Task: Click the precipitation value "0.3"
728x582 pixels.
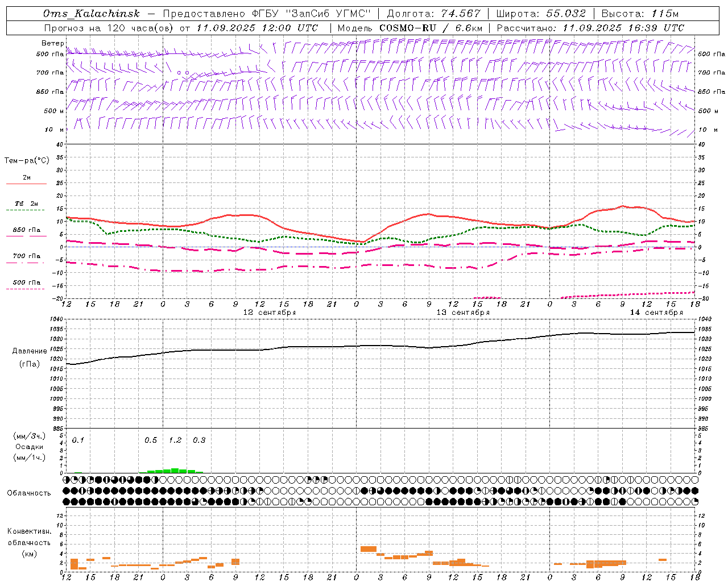Action: (x=199, y=440)
